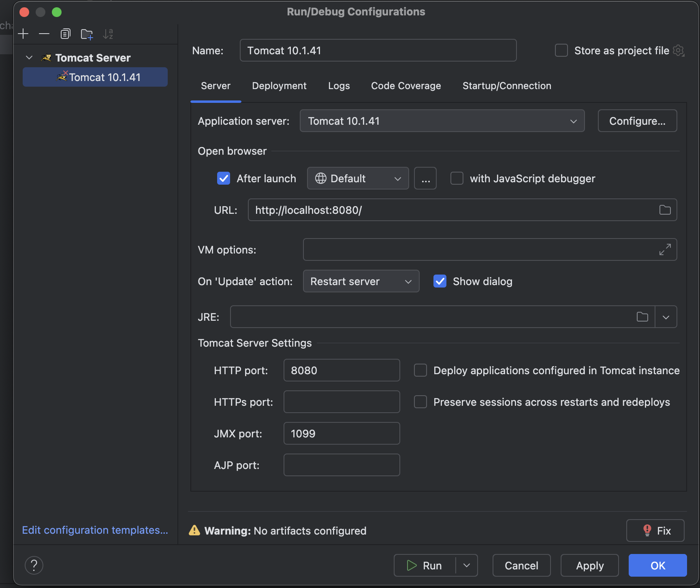Click the HTTPs port field
700x588 pixels.
coord(341,402)
